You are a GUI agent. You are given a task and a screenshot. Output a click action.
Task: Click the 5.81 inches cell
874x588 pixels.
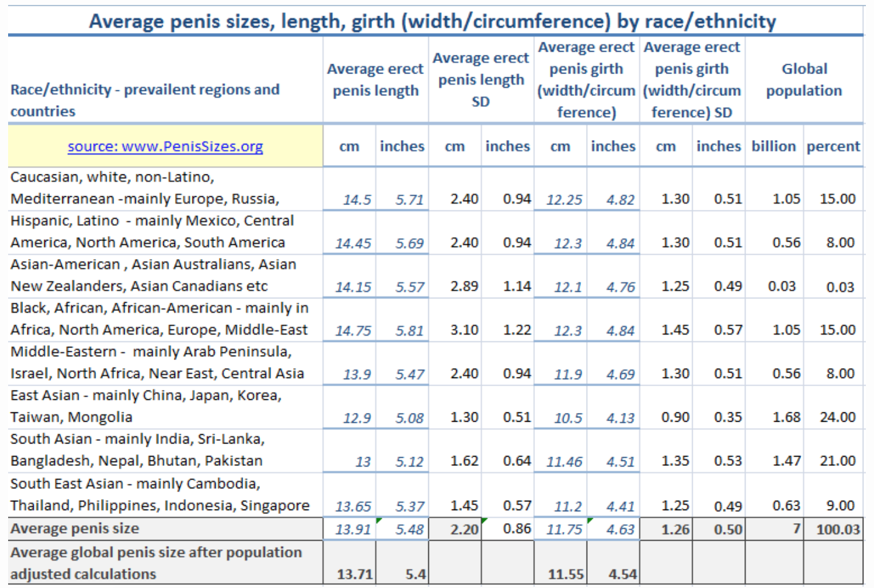point(410,331)
